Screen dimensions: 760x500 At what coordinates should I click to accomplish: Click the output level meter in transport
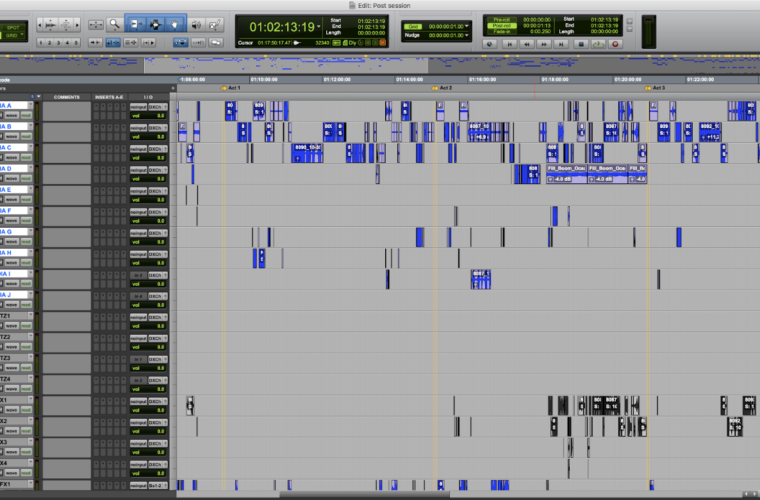[x=649, y=32]
